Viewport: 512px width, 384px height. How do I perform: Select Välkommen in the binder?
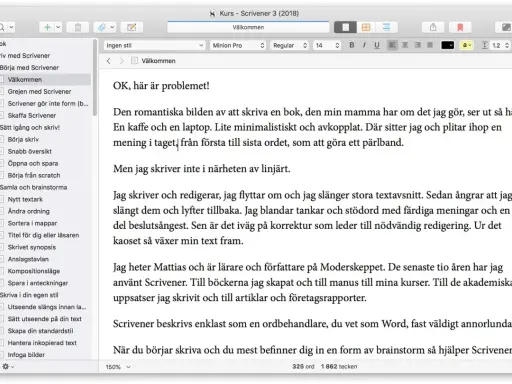45,79
